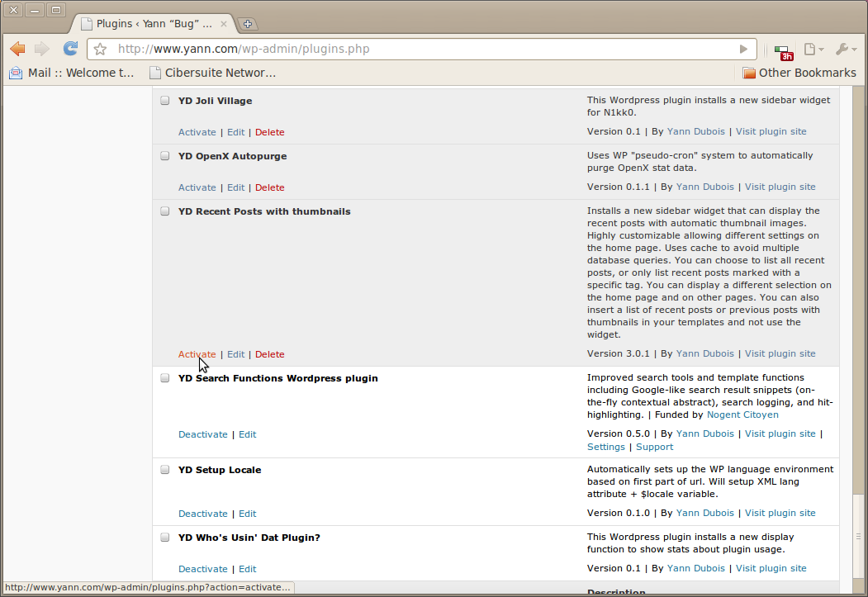
Task: Delete the YD OpenX Autopurge plugin
Action: click(x=269, y=187)
